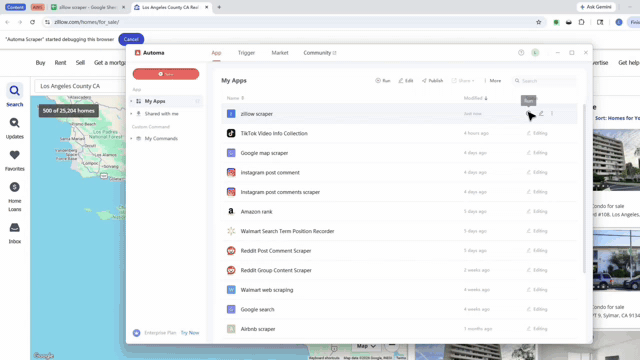Open the Zillow Search sidebar icon
This screenshot has height=360, width=640.
click(14, 91)
